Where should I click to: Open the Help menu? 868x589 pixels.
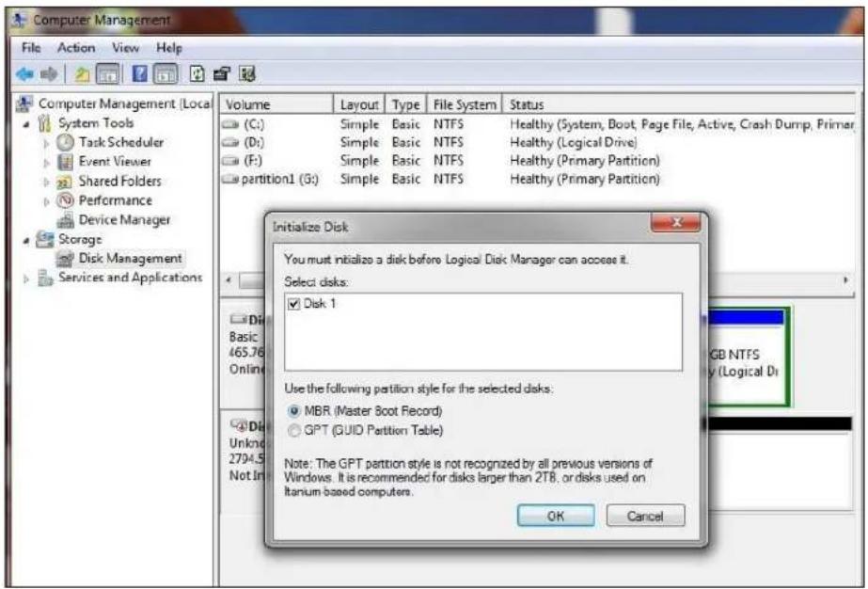coord(169,48)
